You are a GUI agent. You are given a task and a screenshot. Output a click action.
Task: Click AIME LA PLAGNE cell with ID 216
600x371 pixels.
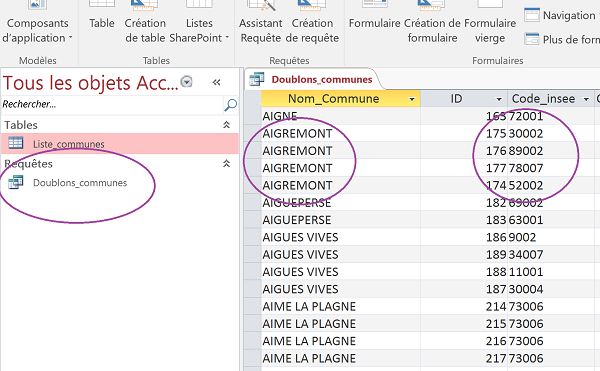pos(341,341)
